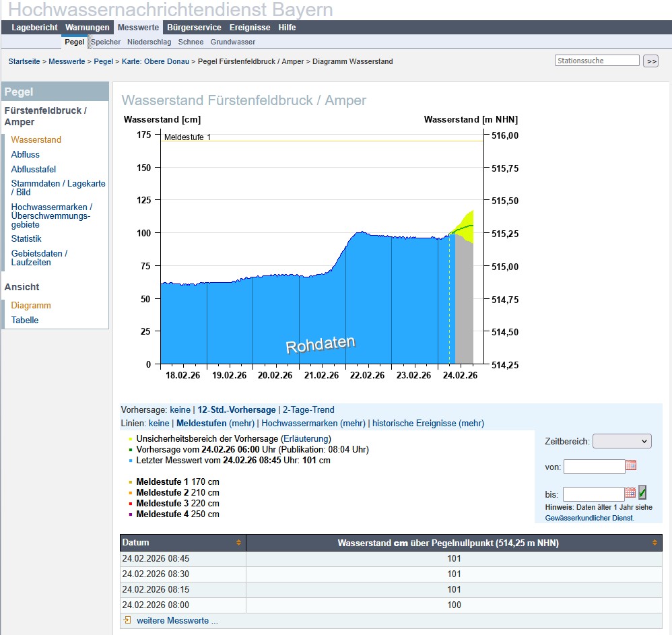
Task: Switch to the Niederschlag sub-tab
Action: tap(149, 42)
